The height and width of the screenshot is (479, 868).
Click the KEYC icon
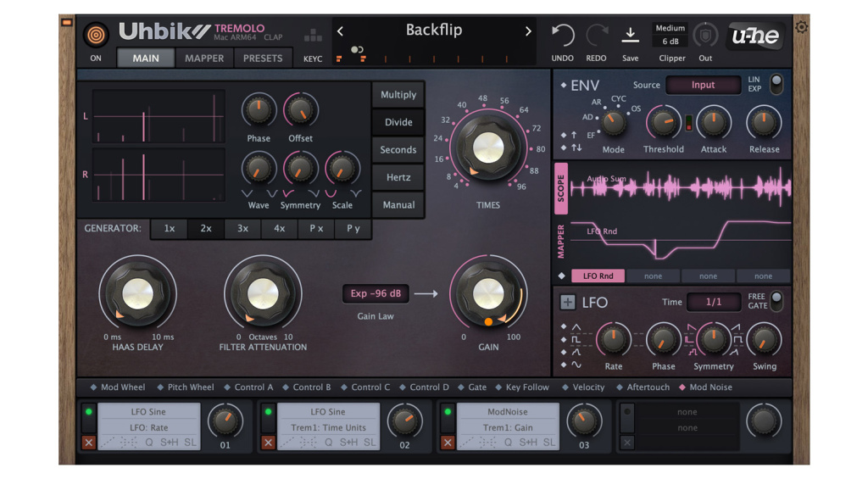[313, 37]
